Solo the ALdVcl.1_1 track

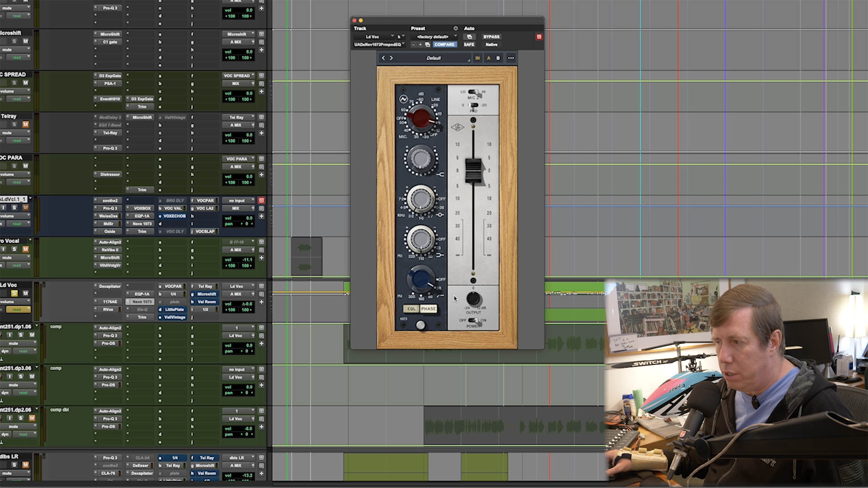[x=14, y=207]
